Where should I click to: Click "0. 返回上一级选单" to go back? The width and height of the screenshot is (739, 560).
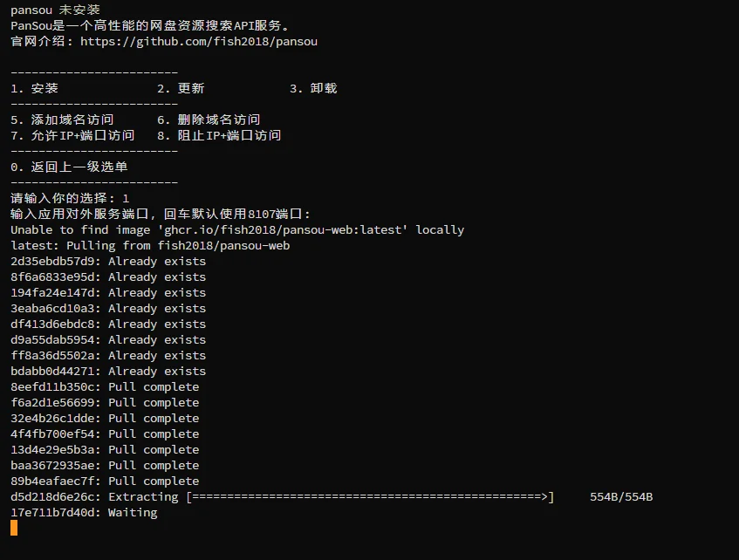[69, 167]
